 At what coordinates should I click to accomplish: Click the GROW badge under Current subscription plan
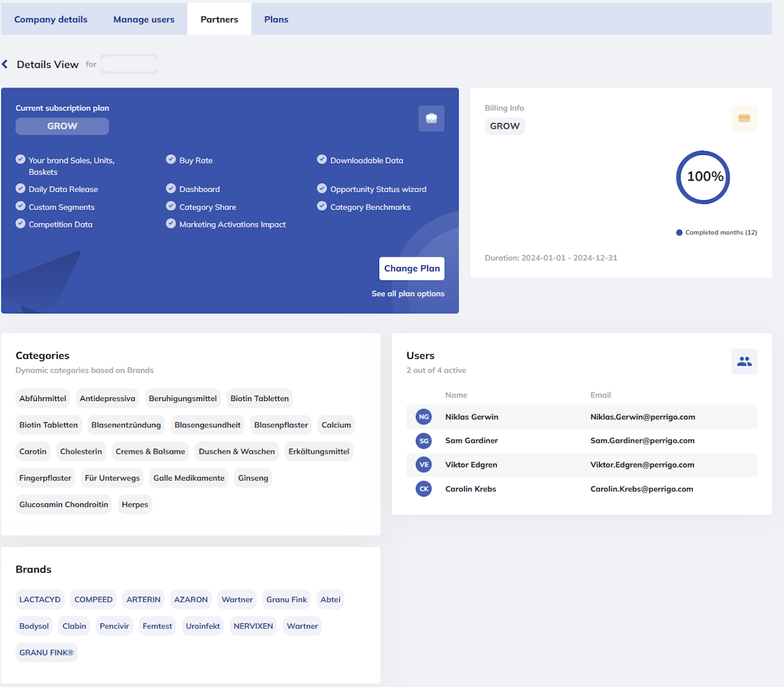(62, 126)
